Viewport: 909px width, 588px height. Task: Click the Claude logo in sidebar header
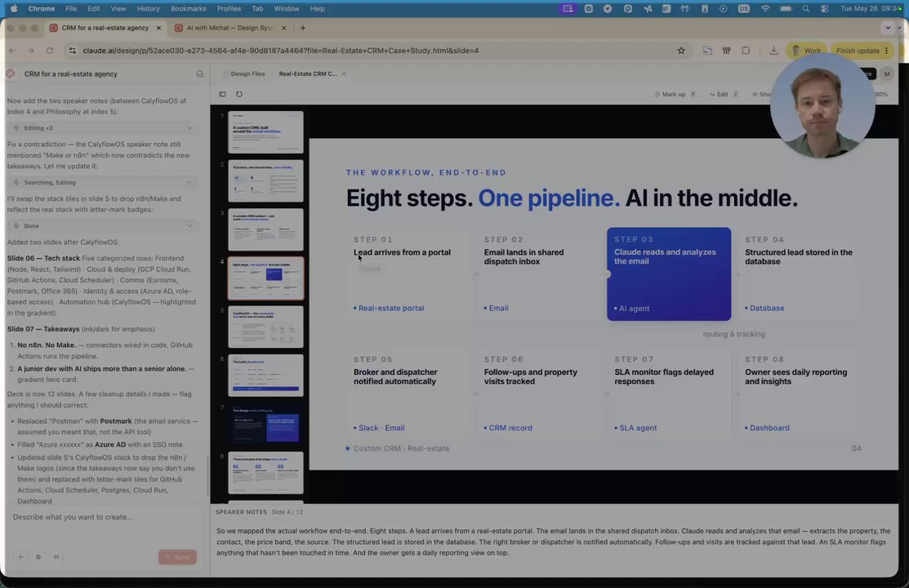click(x=11, y=73)
